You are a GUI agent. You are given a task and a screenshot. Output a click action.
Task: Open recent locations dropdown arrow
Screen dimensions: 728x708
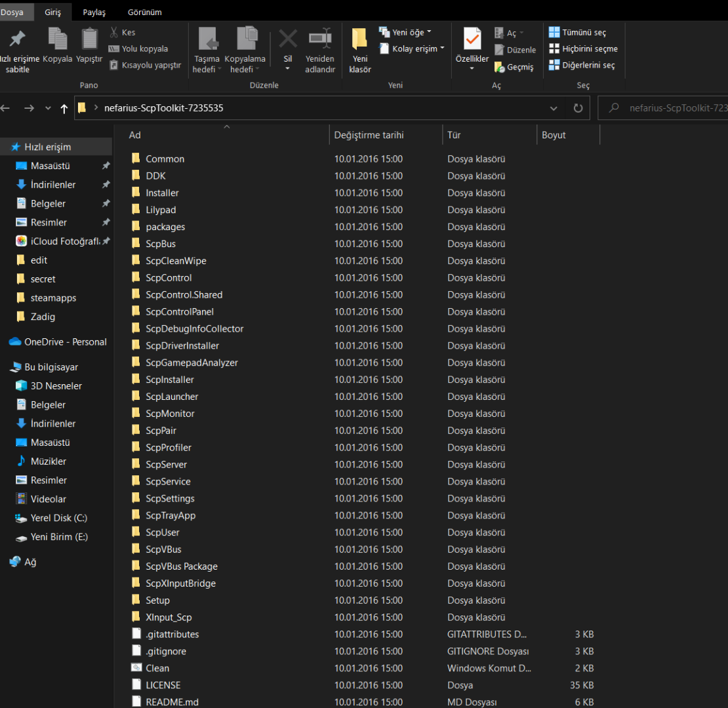(x=48, y=109)
